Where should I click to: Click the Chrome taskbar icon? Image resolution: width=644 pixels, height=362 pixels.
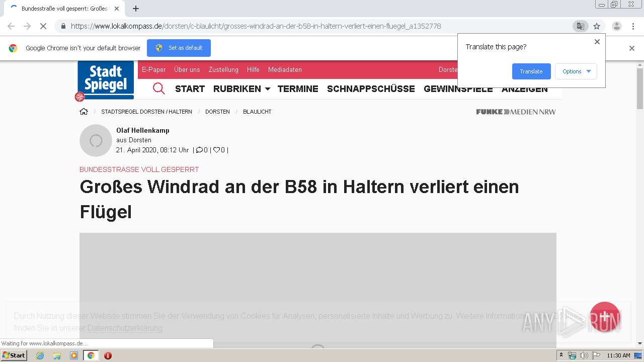pyautogui.click(x=91, y=355)
